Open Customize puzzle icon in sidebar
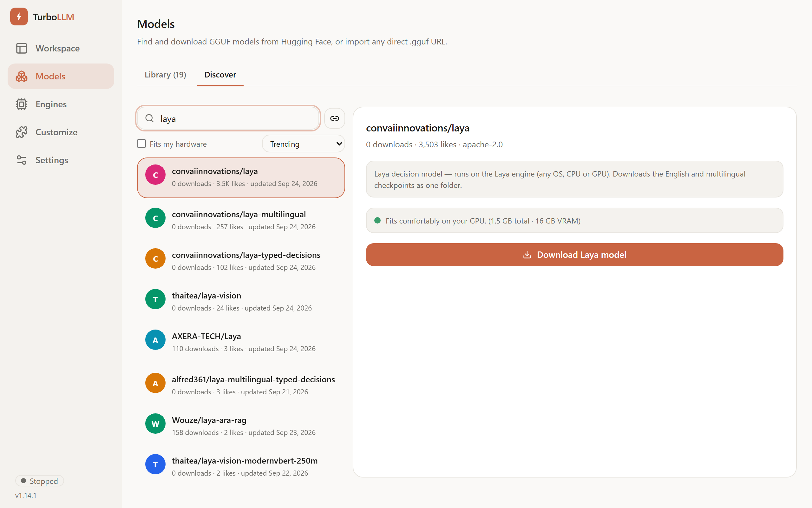 [x=22, y=132]
